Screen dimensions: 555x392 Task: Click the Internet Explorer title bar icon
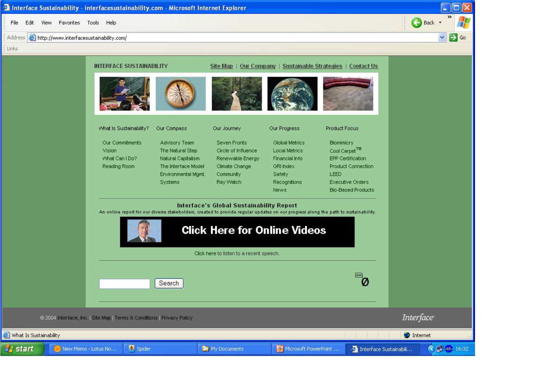coord(6,8)
